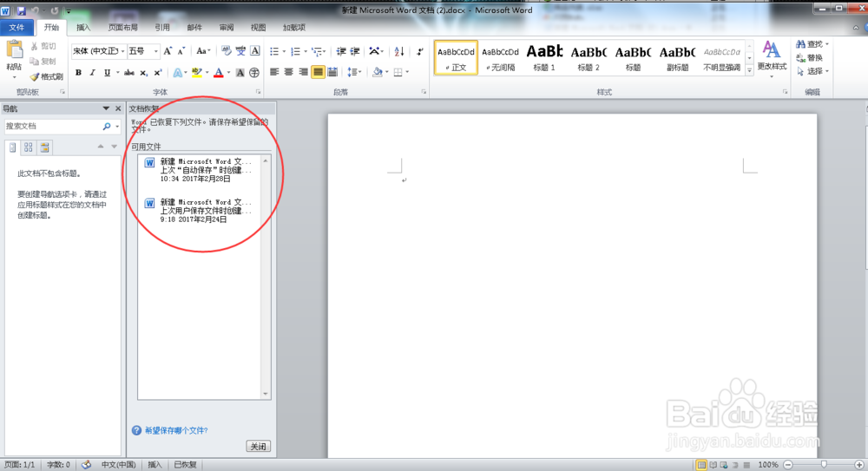Screen dimensions: 868x471
Task: Adjust the zoom slider in the status bar
Action: click(x=824, y=465)
